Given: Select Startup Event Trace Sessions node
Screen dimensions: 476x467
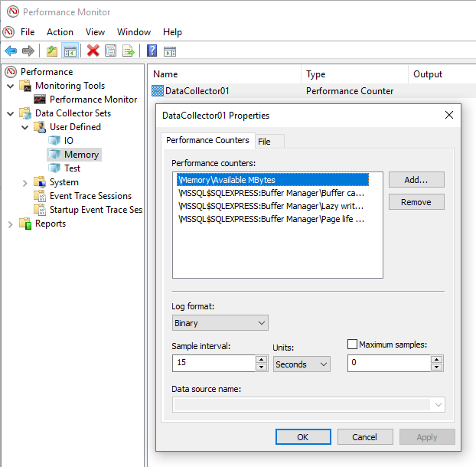Looking at the screenshot, I should tap(96, 210).
